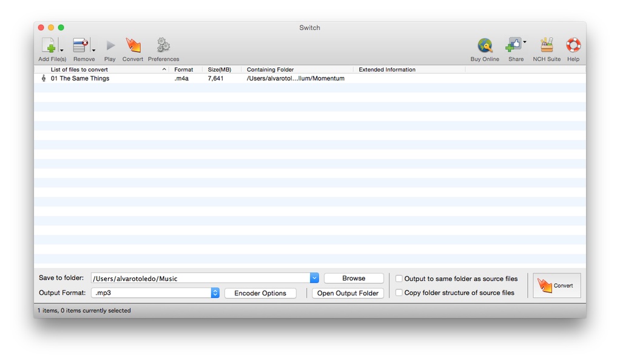Open the NCH Suite toolbox icon
Screen dimensions: 620x364
pos(547,45)
